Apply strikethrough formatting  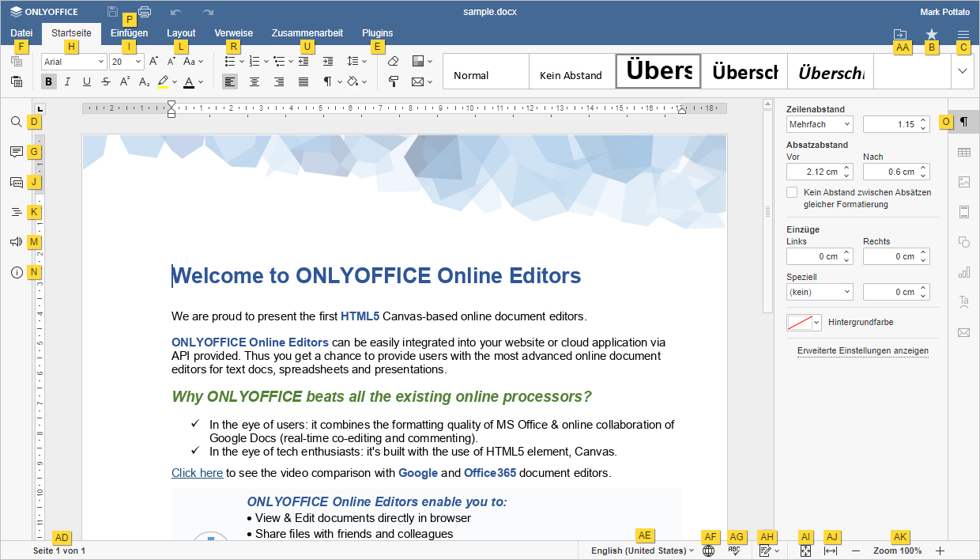click(x=106, y=81)
